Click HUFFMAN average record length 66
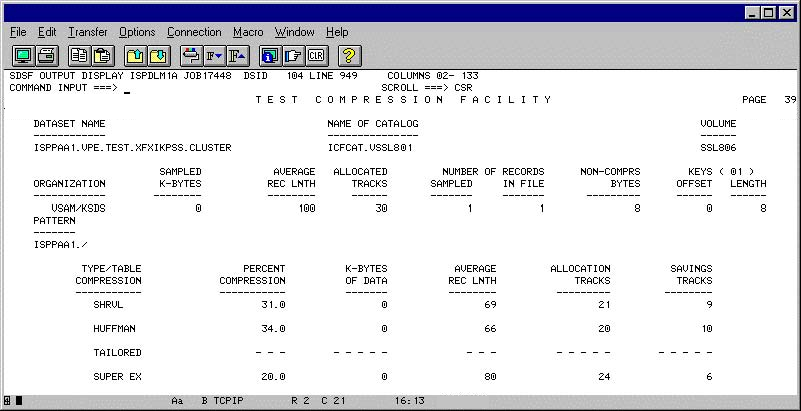Image resolution: width=801 pixels, height=411 pixels. (490, 329)
